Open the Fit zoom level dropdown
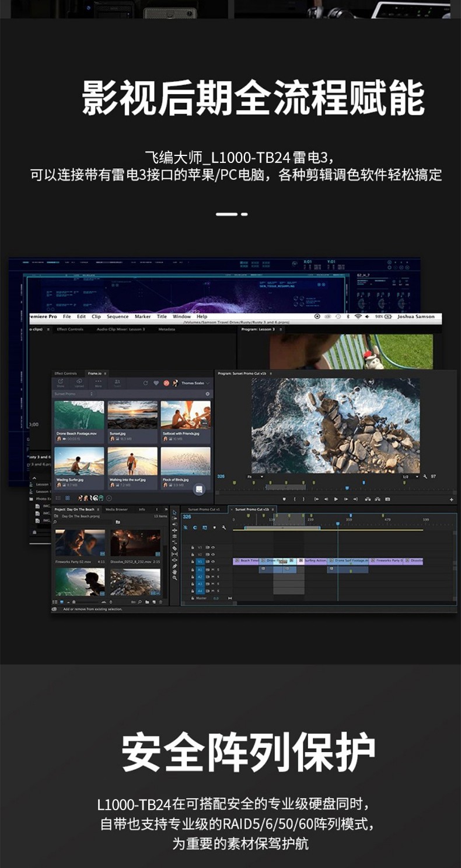Image resolution: width=461 pixels, height=868 pixels. click(256, 477)
